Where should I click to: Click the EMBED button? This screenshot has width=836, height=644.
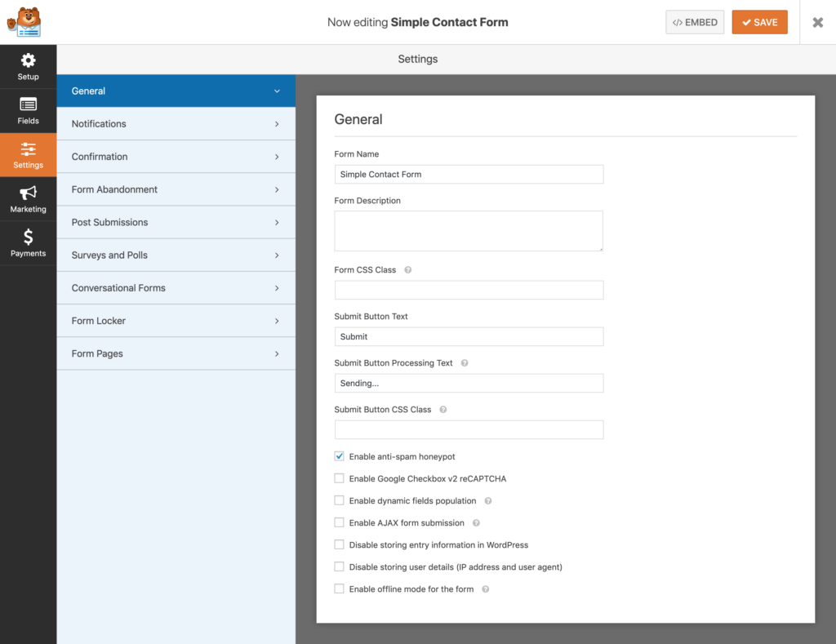(695, 22)
